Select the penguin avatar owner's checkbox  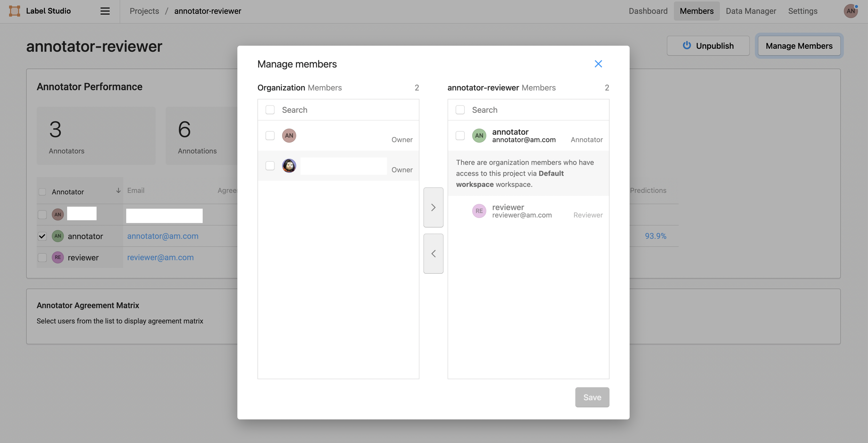tap(270, 165)
